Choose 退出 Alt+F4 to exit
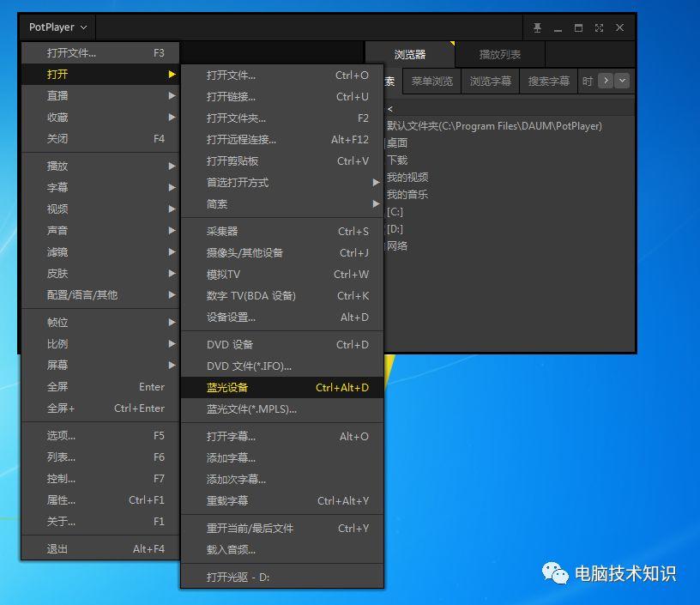The image size is (700, 605). (x=100, y=548)
